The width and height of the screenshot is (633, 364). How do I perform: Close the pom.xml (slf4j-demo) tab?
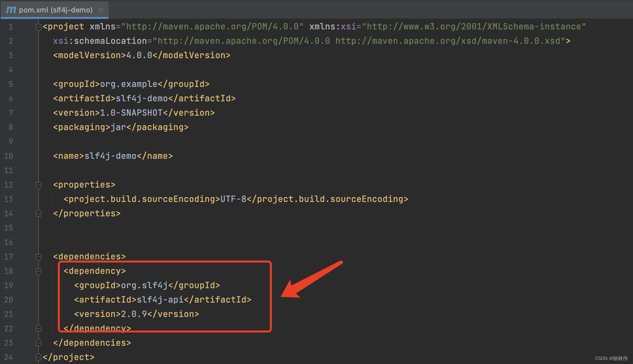pos(101,10)
